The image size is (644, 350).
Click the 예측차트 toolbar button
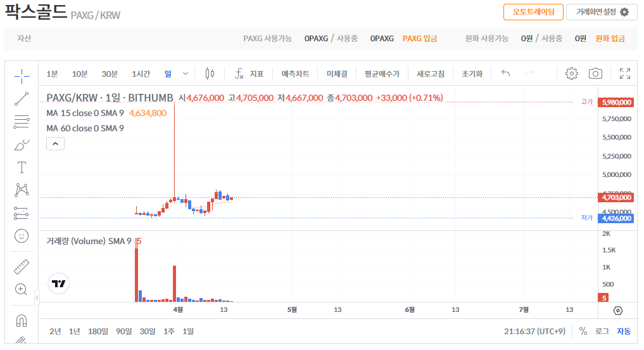point(295,74)
